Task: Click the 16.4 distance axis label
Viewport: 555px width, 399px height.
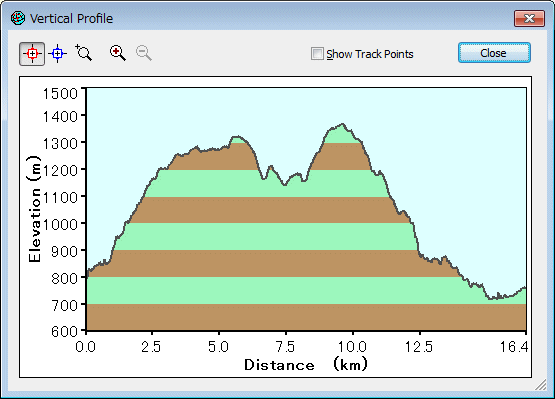Action: (514, 347)
